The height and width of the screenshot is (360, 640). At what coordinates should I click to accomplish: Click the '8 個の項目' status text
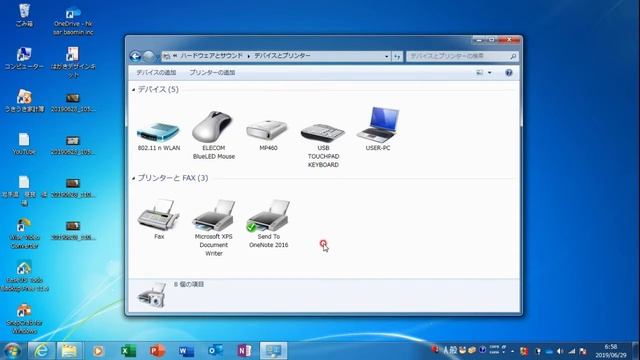pos(189,284)
